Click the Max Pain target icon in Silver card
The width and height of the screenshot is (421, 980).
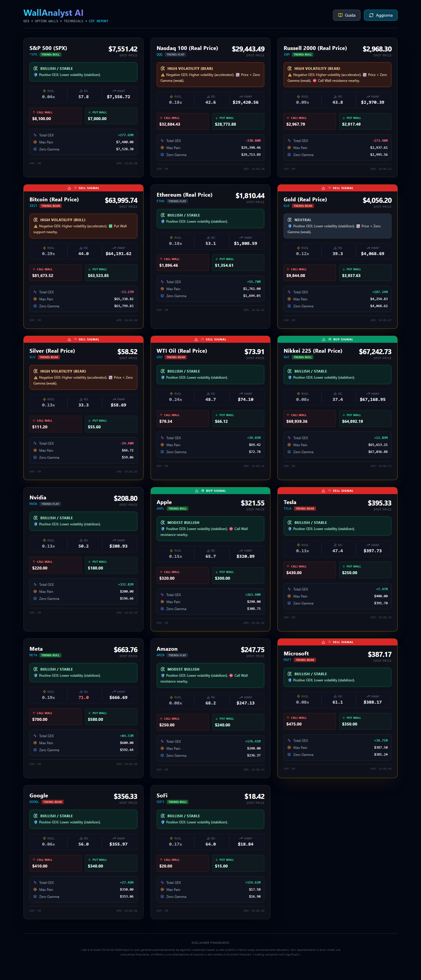click(35, 451)
